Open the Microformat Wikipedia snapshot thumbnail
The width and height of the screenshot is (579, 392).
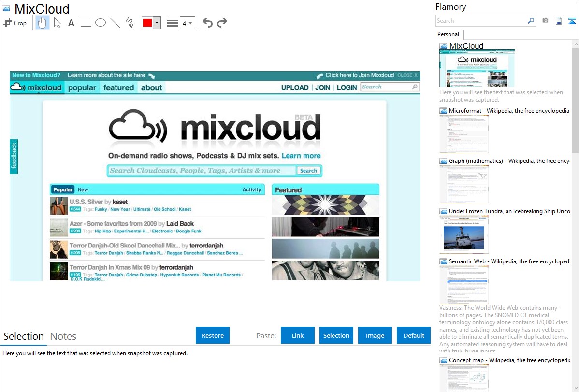(464, 134)
